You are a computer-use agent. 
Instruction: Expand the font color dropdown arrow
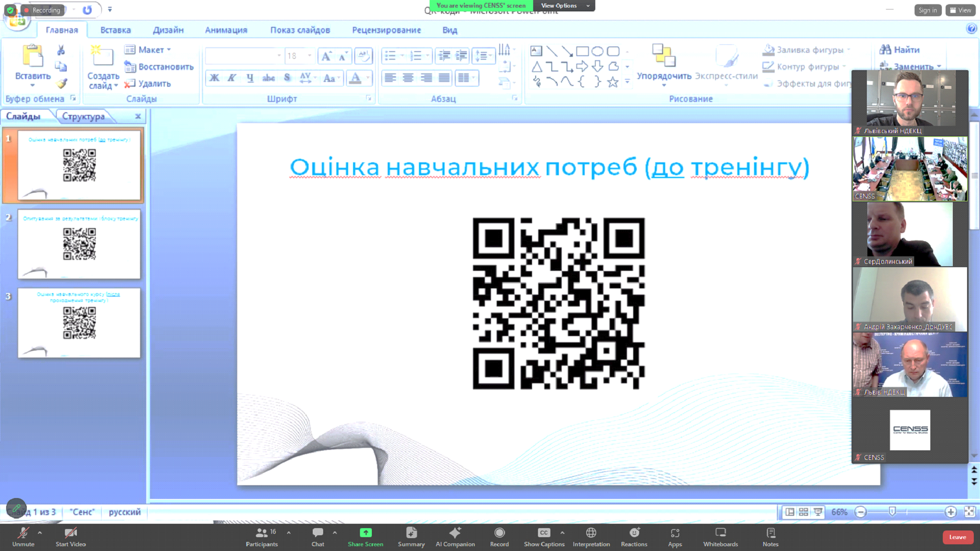click(x=368, y=78)
